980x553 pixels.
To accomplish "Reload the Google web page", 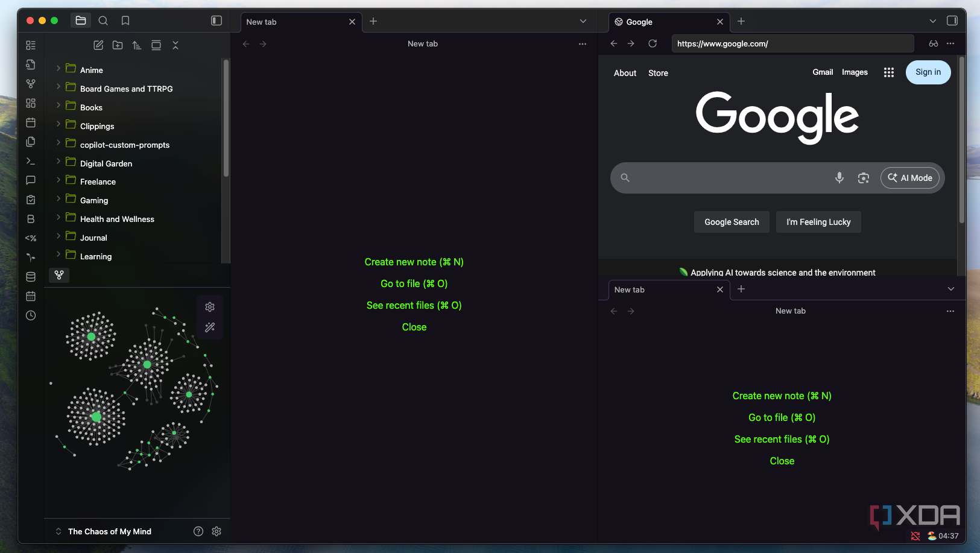I will [653, 43].
